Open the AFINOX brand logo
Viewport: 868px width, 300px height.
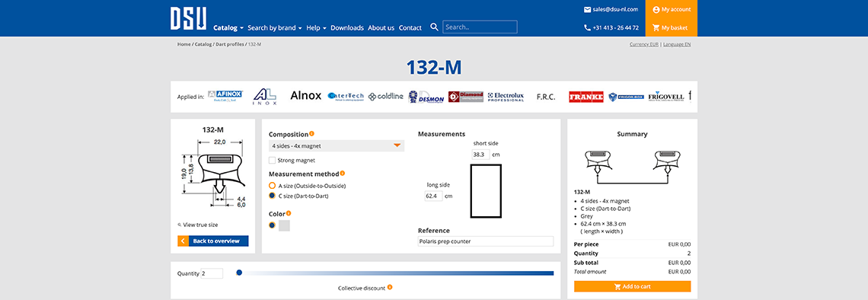click(x=225, y=96)
